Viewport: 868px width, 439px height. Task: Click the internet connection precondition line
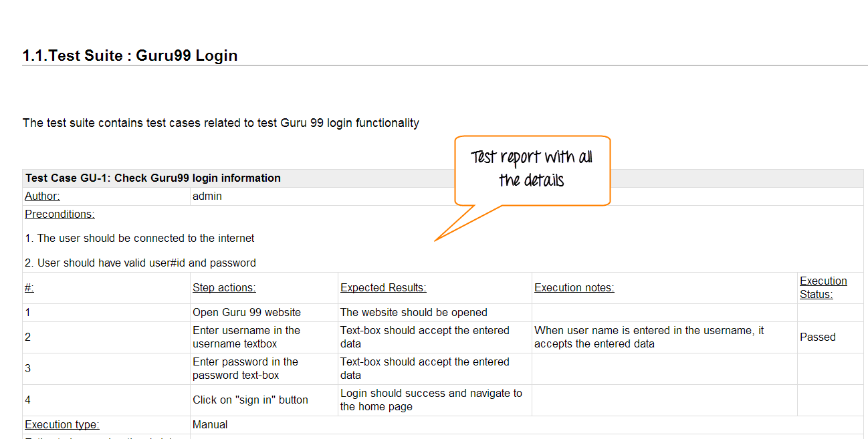pos(140,239)
